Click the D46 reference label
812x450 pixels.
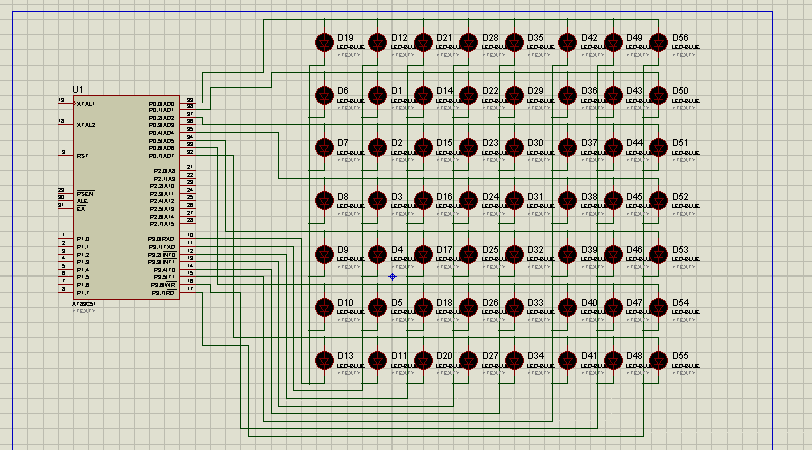tap(634, 250)
